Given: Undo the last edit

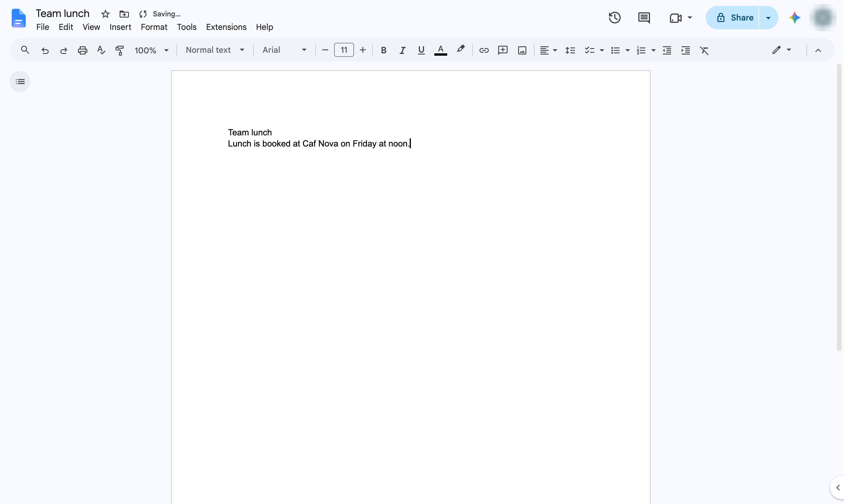Looking at the screenshot, I should click(x=45, y=50).
